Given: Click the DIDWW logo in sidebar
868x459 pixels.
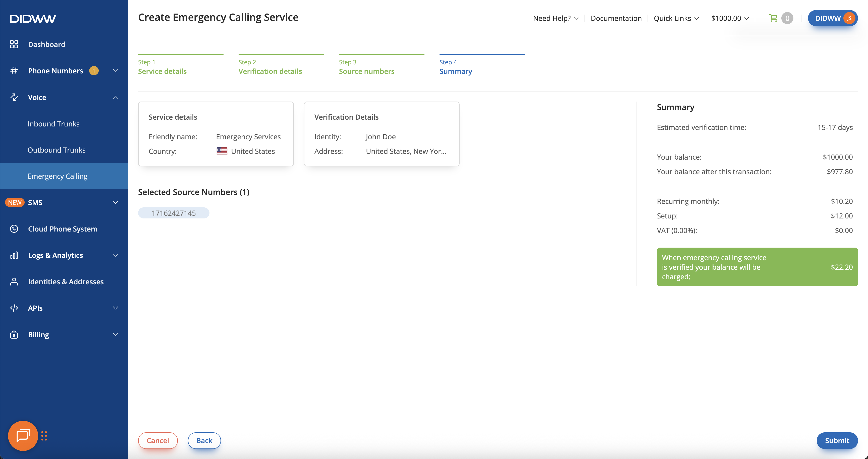Looking at the screenshot, I should [x=33, y=19].
